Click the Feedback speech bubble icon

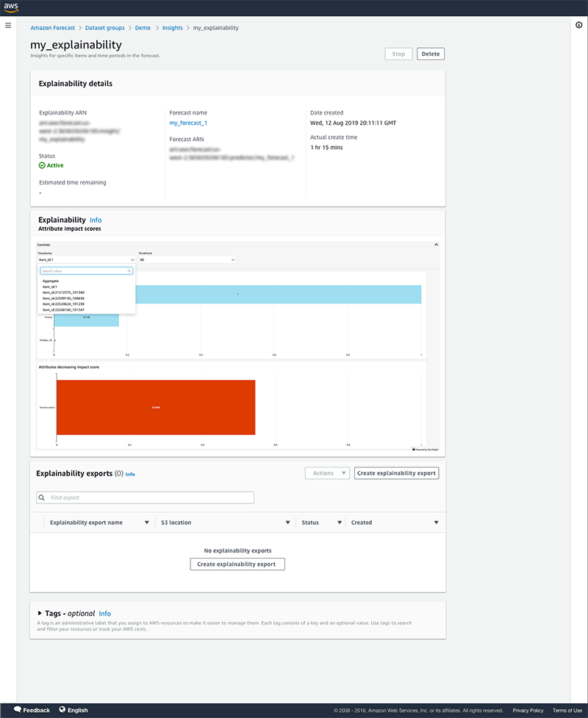coord(18,709)
